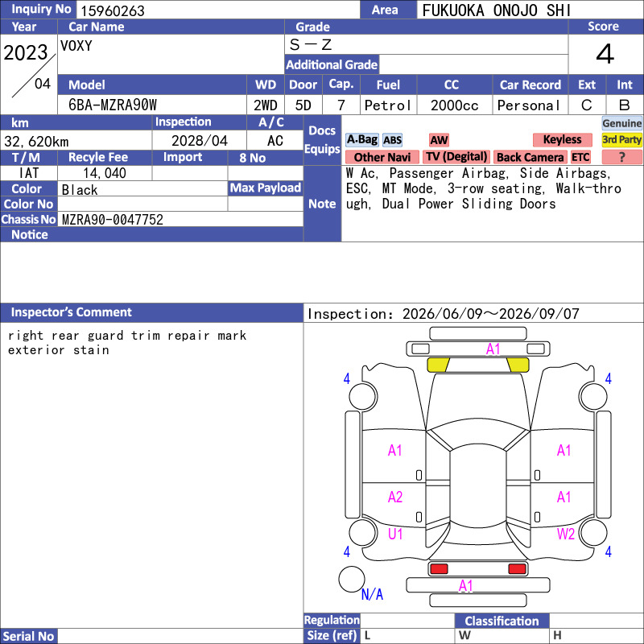Click the yellow 3rd Party badge

(x=621, y=139)
